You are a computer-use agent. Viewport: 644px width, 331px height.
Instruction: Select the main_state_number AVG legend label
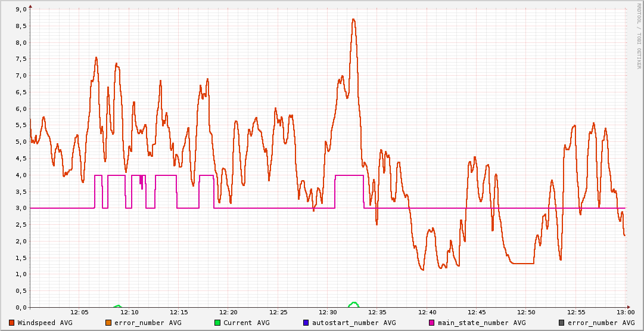[481, 323]
